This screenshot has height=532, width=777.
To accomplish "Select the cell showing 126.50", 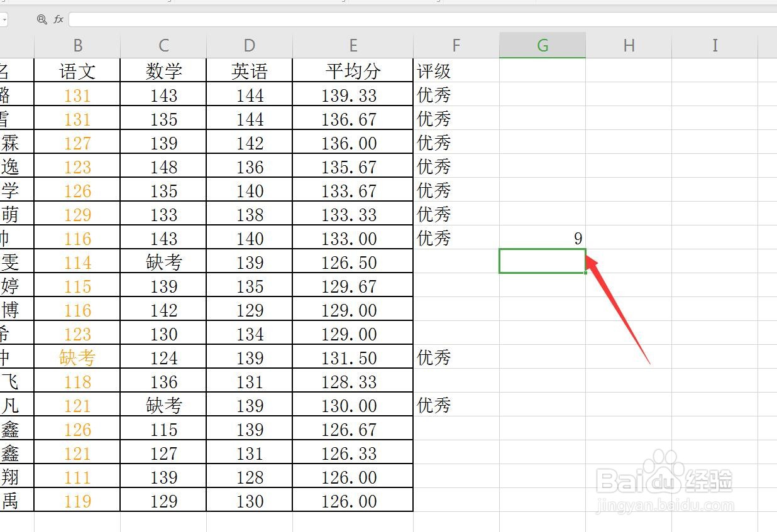I will point(352,262).
